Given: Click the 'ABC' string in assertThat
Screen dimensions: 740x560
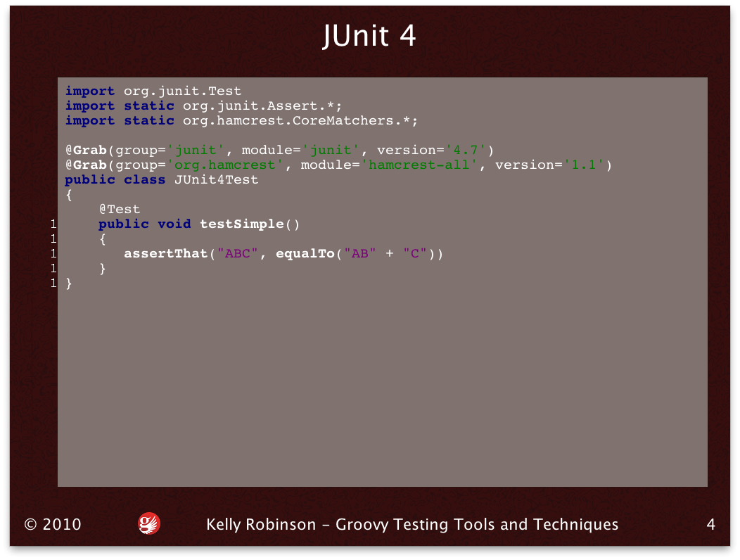Looking at the screenshot, I should click(238, 253).
